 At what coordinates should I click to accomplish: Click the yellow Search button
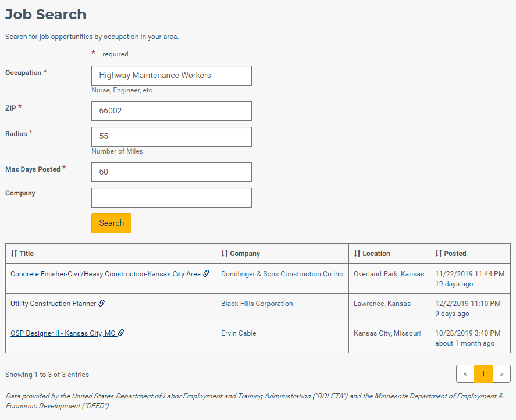[111, 223]
